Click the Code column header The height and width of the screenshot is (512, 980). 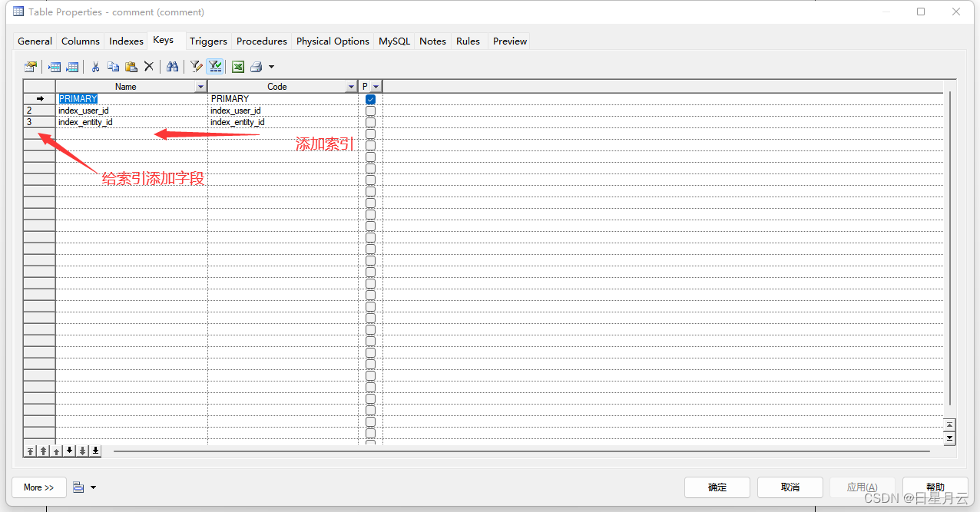click(276, 87)
